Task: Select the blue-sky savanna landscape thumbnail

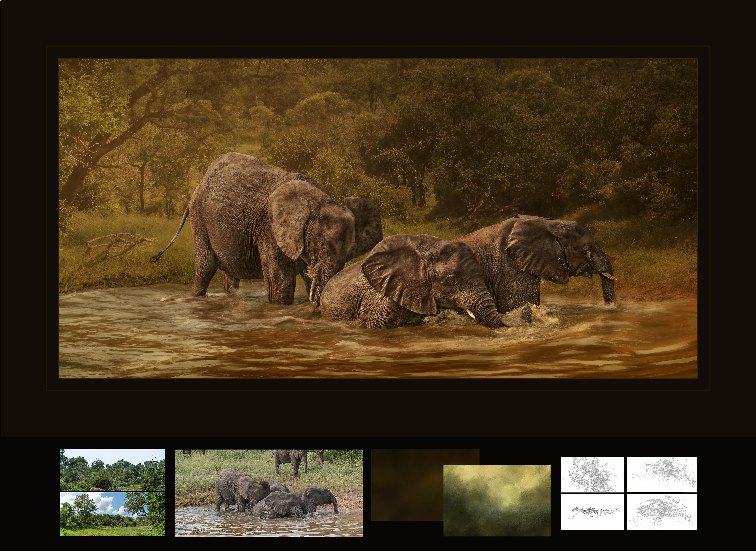Action: click(112, 514)
